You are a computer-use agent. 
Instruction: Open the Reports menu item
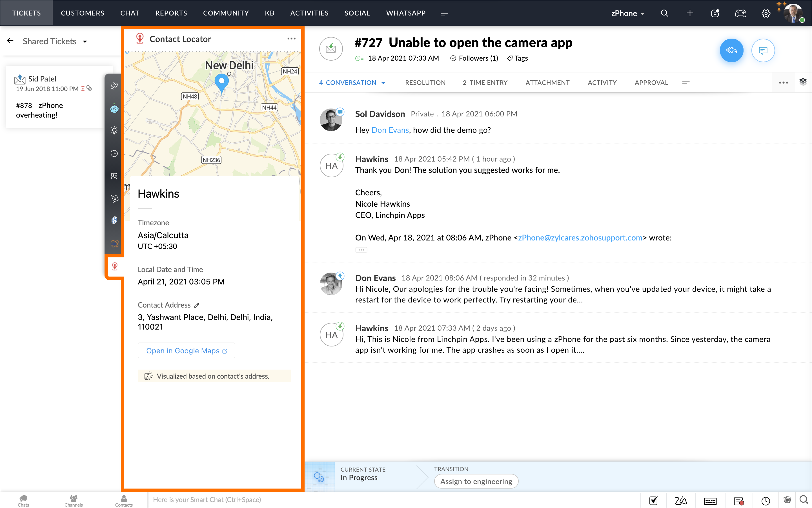click(x=171, y=13)
